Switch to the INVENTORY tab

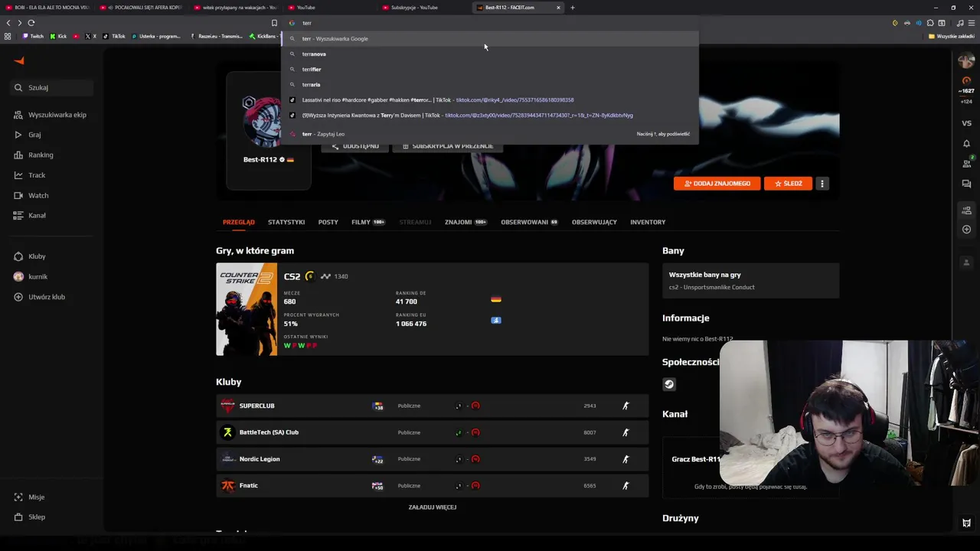(648, 222)
